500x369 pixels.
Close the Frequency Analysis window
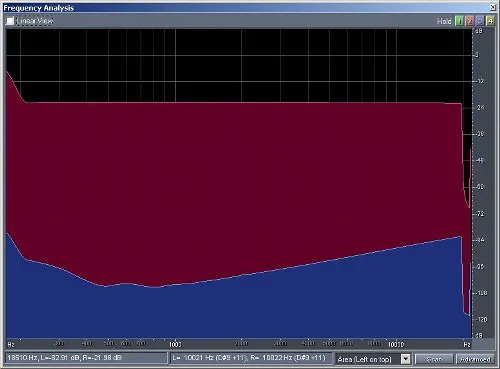493,7
